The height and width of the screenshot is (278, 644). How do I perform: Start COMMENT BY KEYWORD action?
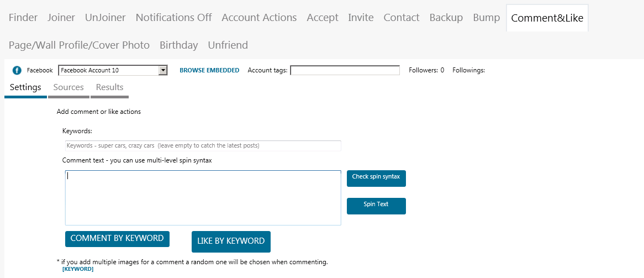(x=117, y=239)
